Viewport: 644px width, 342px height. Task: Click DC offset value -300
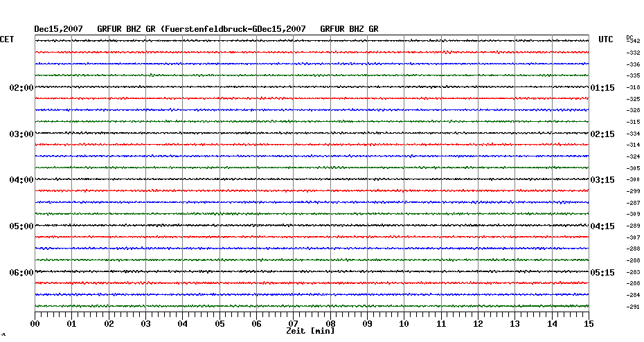[x=633, y=180]
